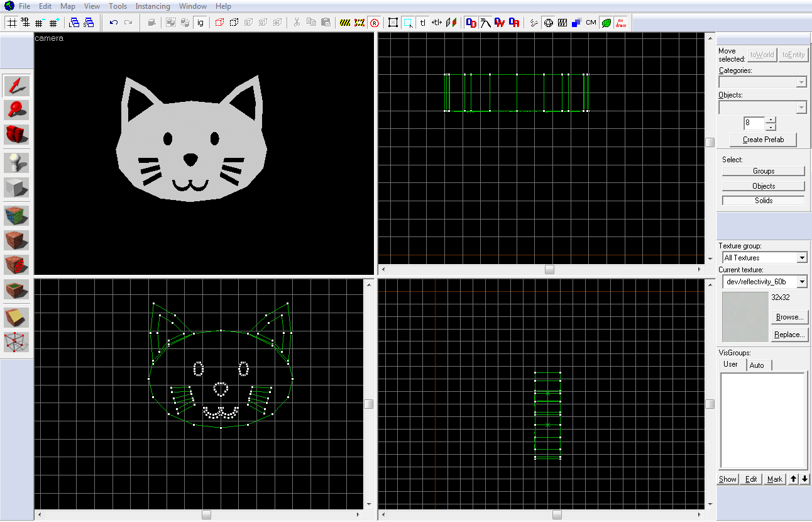Toggle the radius culling R icon

(x=374, y=23)
